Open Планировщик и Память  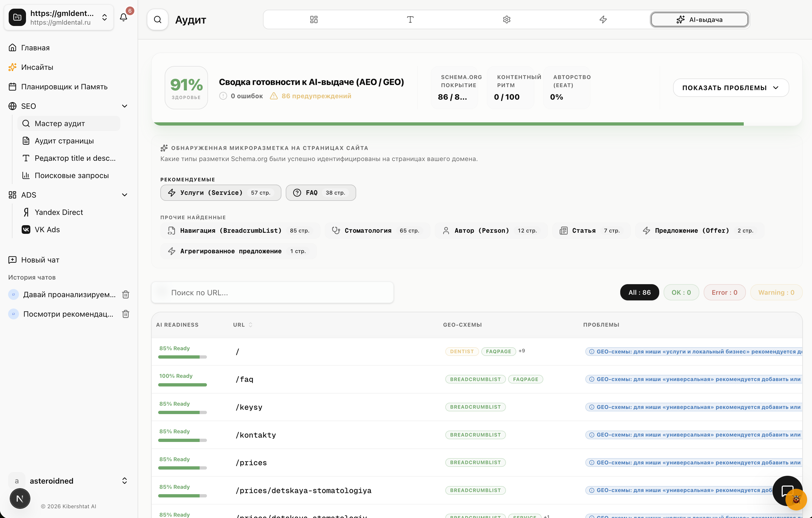click(64, 87)
